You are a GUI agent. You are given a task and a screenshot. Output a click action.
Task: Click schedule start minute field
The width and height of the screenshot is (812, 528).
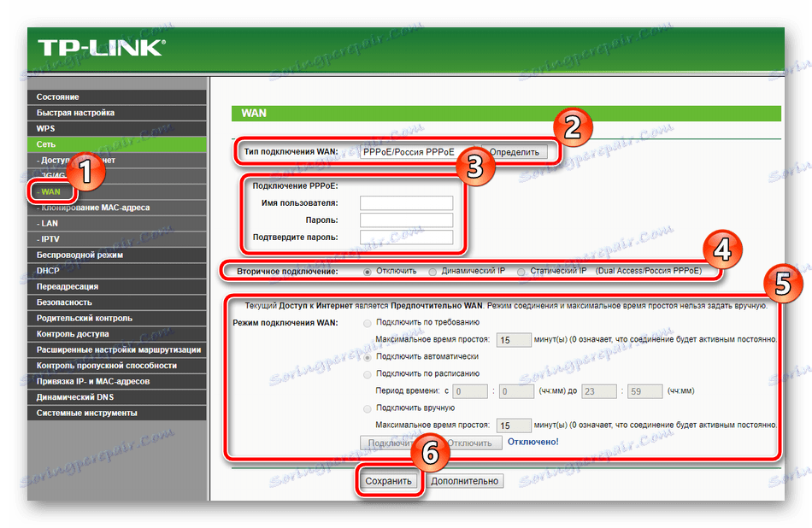coord(516,391)
